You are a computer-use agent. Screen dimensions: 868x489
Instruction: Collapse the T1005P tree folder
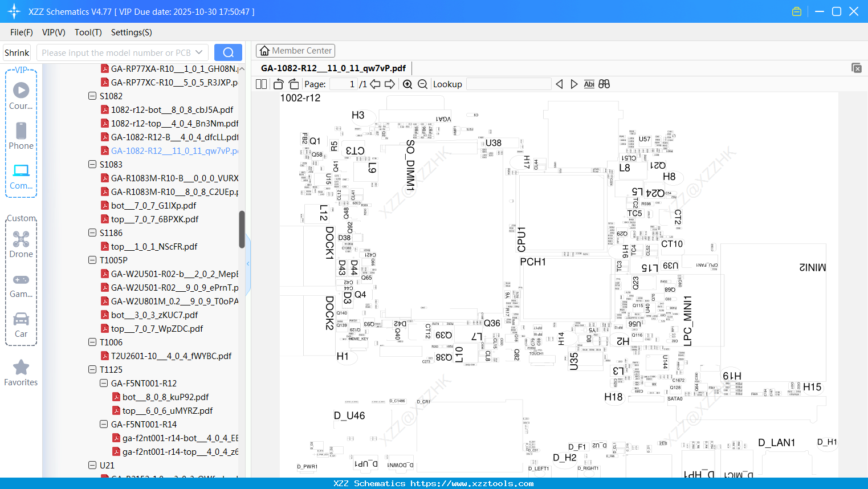tap(92, 260)
